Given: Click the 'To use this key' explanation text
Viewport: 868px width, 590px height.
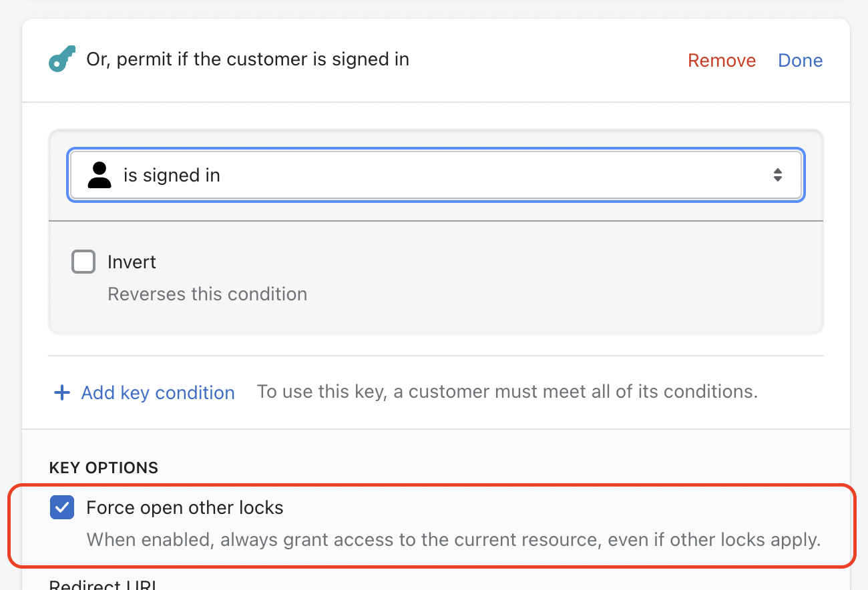Looking at the screenshot, I should pyautogui.click(x=507, y=391).
